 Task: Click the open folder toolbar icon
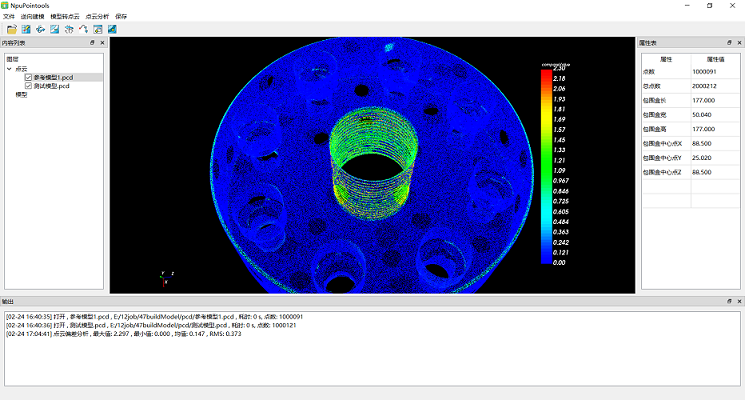10,29
